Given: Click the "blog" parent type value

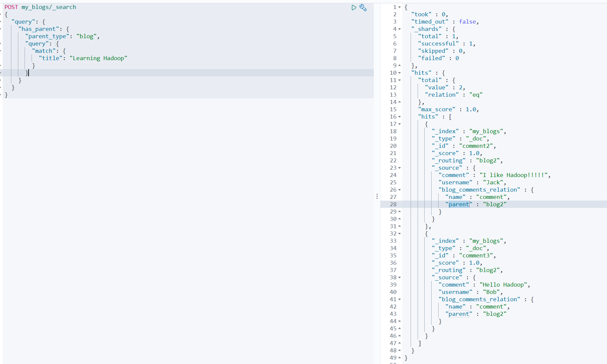Looking at the screenshot, I should (86, 36).
